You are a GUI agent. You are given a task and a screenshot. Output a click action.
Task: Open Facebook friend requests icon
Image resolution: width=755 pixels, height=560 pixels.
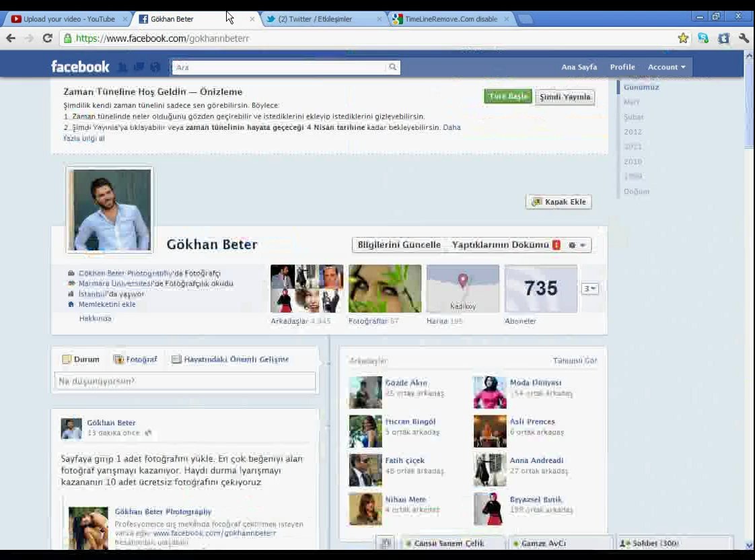[122, 67]
